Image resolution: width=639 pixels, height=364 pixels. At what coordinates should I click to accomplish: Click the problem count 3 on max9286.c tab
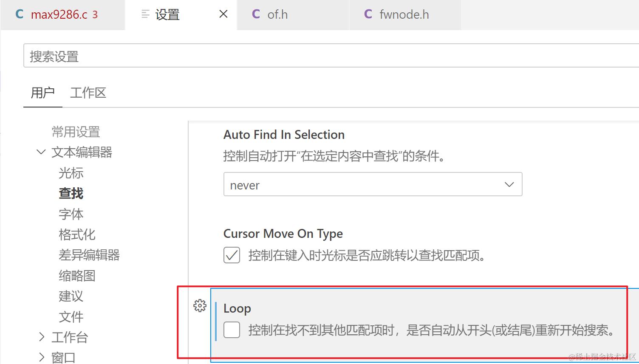tap(95, 15)
